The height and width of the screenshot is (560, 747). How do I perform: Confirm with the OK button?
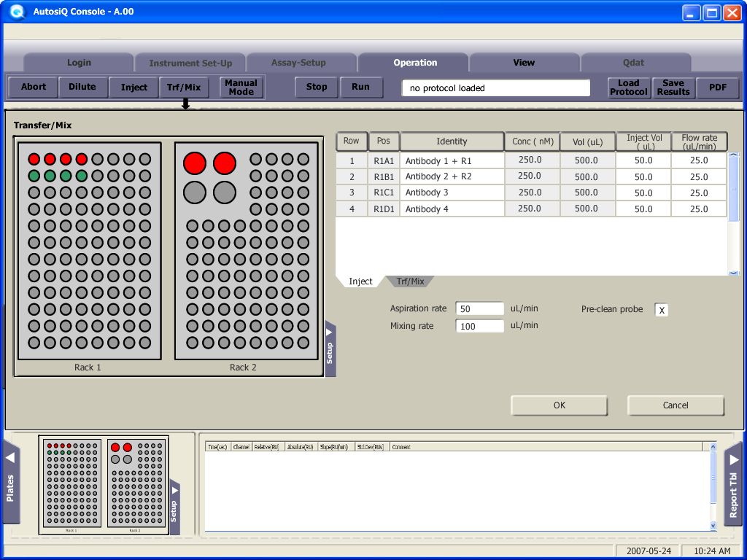coord(560,405)
